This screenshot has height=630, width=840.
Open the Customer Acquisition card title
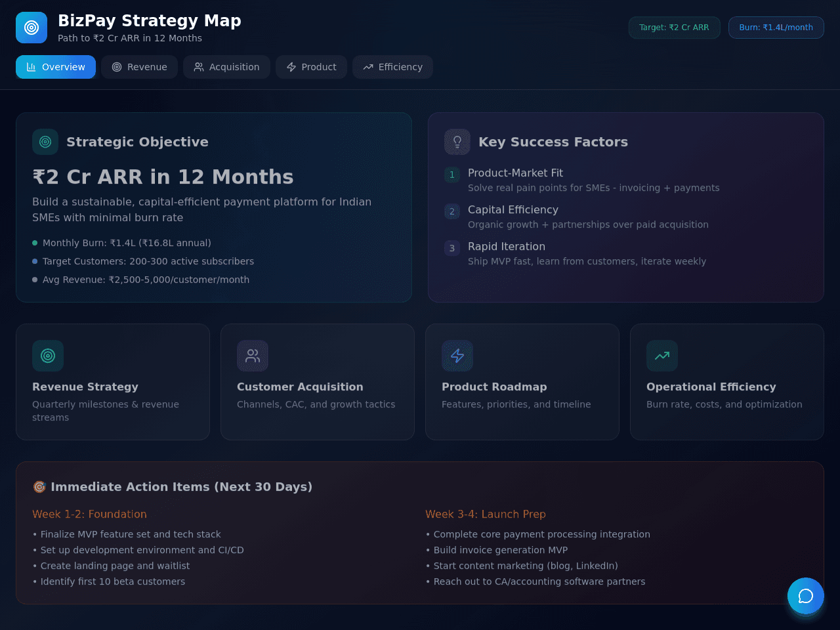tap(300, 387)
